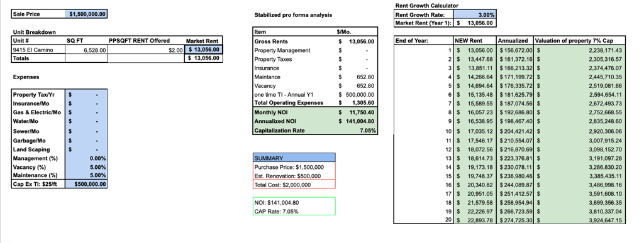
Task: Select the Sale Price value cell
Action: [x=86, y=14]
